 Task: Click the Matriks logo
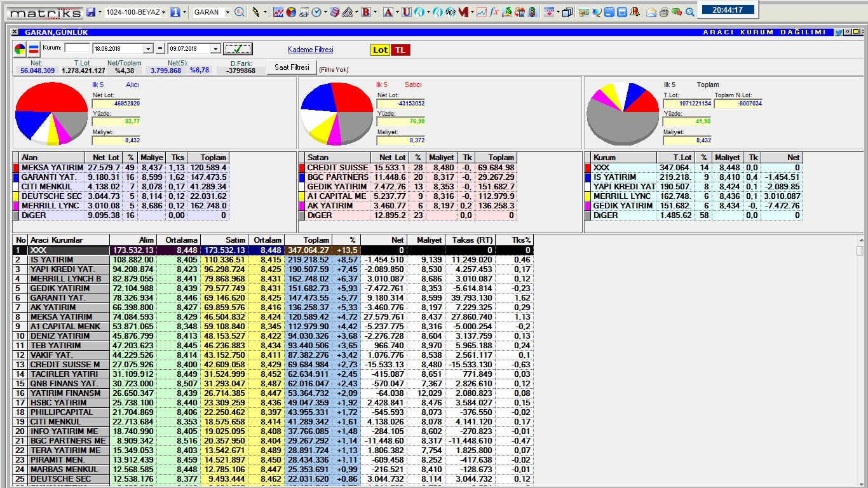(x=46, y=13)
